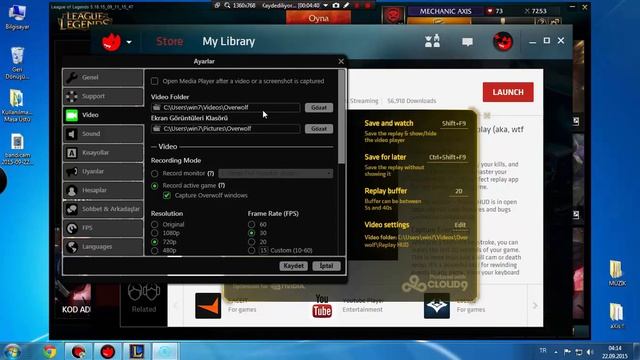This screenshot has height=360, width=640.
Task: Open the friends icon in Overwolf header
Action: click(x=432, y=41)
